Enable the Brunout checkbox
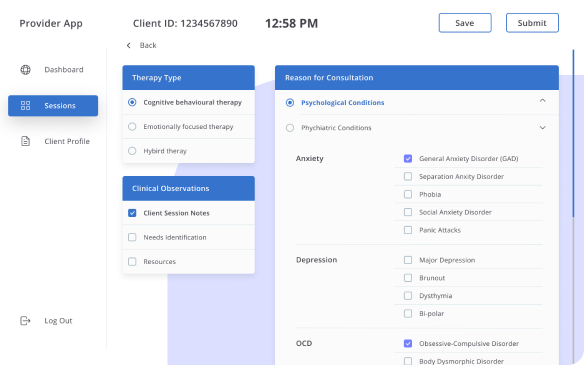Image resolution: width=584 pixels, height=365 pixels. coord(408,278)
